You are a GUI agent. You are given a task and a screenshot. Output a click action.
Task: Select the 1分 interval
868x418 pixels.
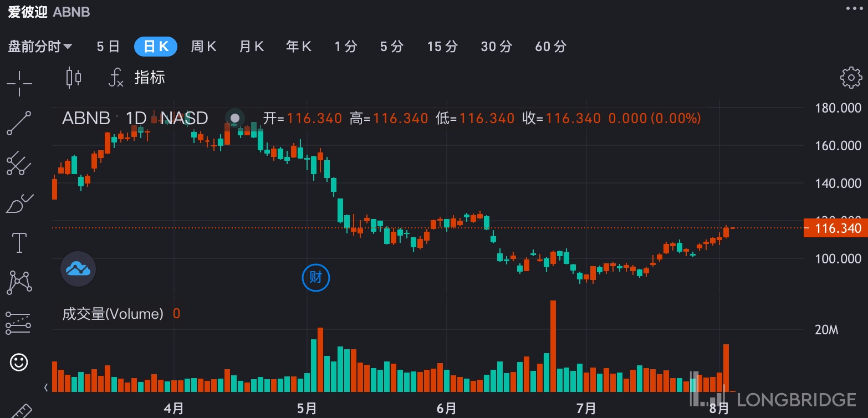point(346,47)
